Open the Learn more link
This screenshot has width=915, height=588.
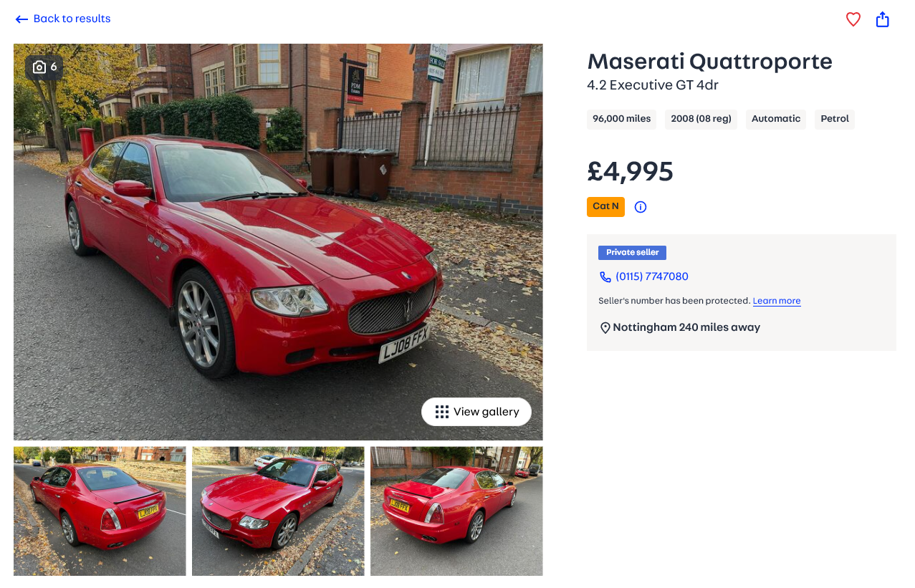(x=777, y=301)
